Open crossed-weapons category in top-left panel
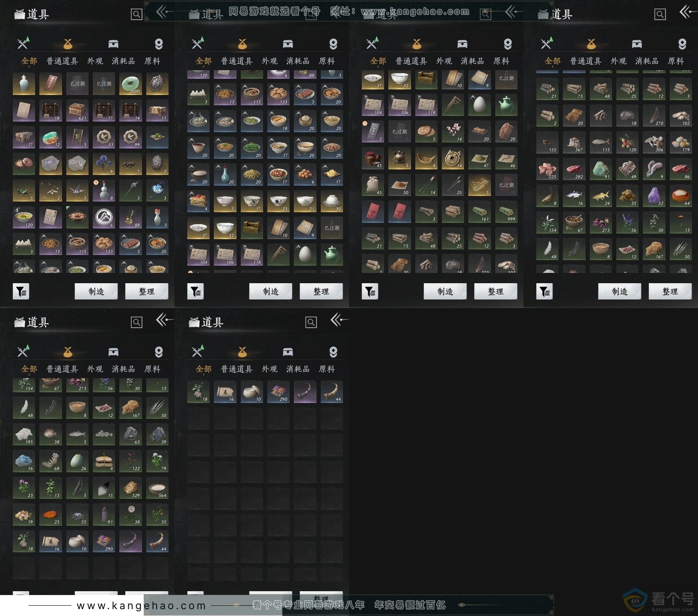Screen dimensions: 698x616 point(23,43)
